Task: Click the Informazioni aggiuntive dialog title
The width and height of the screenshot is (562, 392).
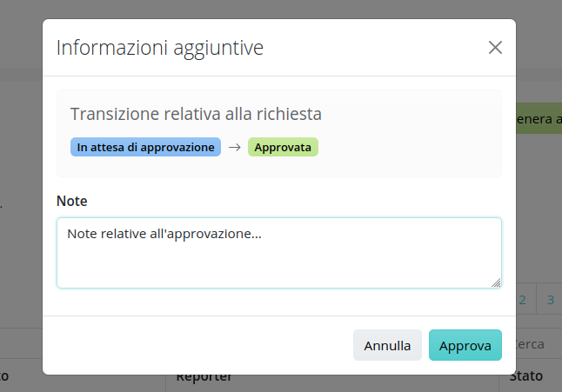Action: tap(160, 48)
